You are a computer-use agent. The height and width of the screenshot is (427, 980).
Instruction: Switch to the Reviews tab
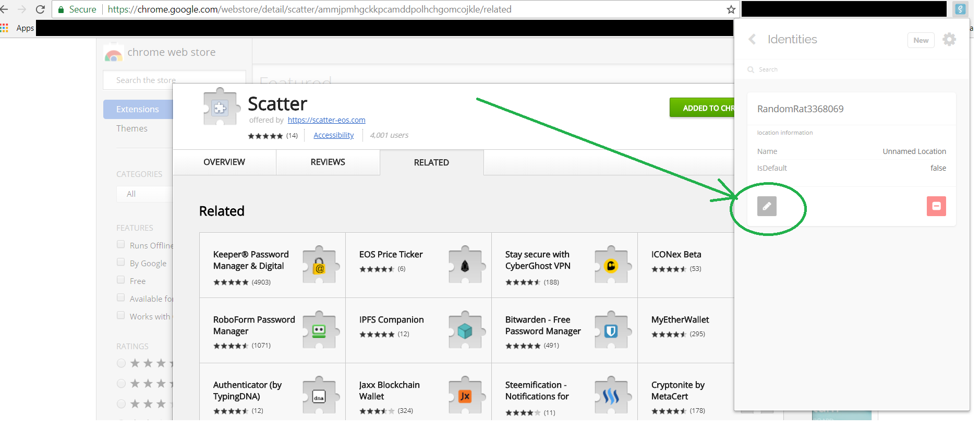(328, 162)
